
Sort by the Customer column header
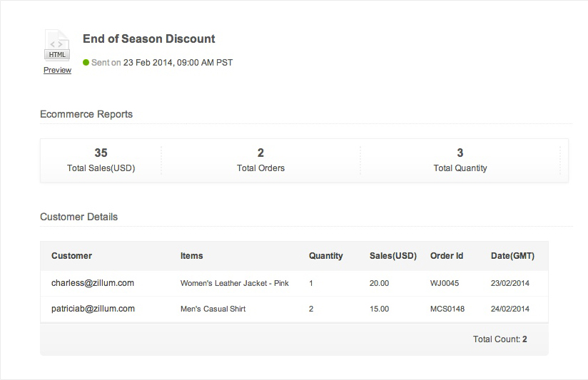pos(71,256)
